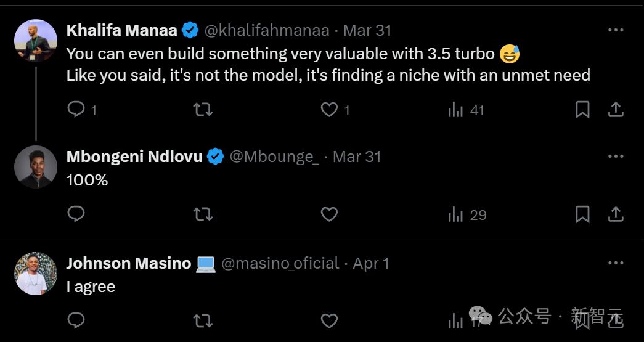Expand more menu on Johnson Masino's tweet
The height and width of the screenshot is (342, 644).
(x=616, y=263)
